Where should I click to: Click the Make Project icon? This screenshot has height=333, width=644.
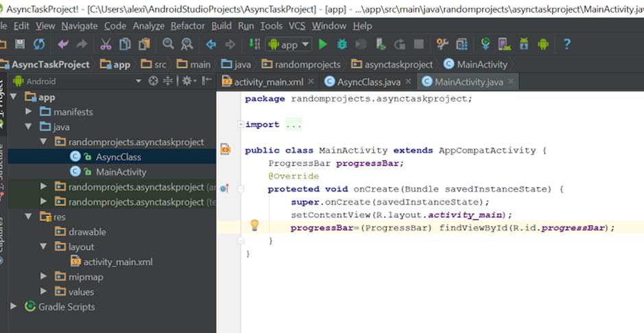click(x=254, y=44)
